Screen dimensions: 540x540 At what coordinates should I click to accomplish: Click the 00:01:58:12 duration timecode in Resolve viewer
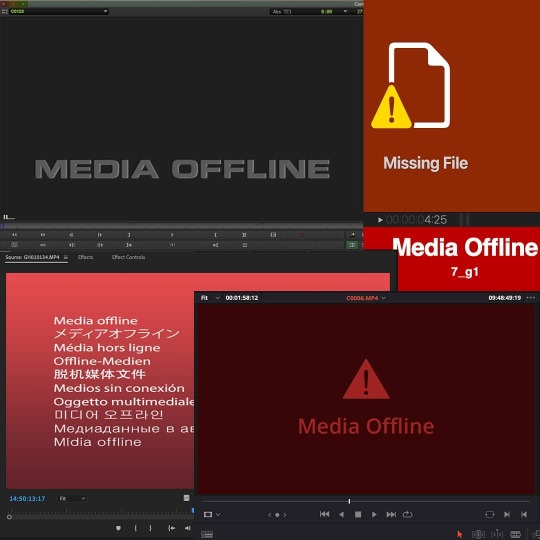click(242, 298)
